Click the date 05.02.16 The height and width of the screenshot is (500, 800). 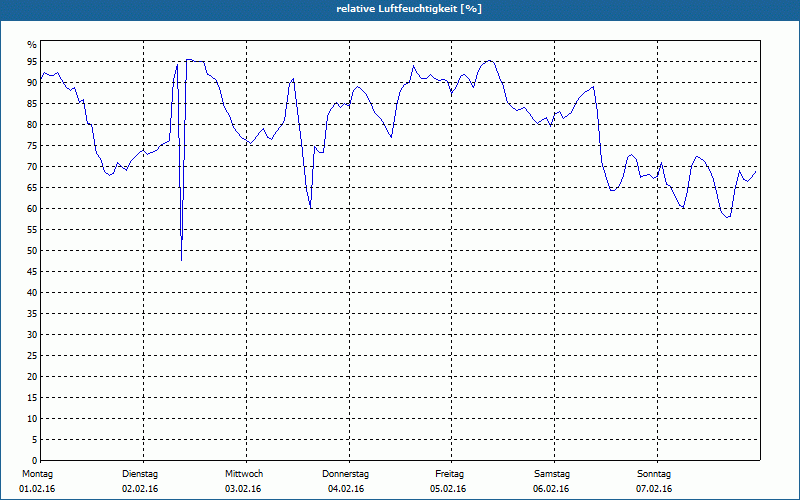[448, 489]
